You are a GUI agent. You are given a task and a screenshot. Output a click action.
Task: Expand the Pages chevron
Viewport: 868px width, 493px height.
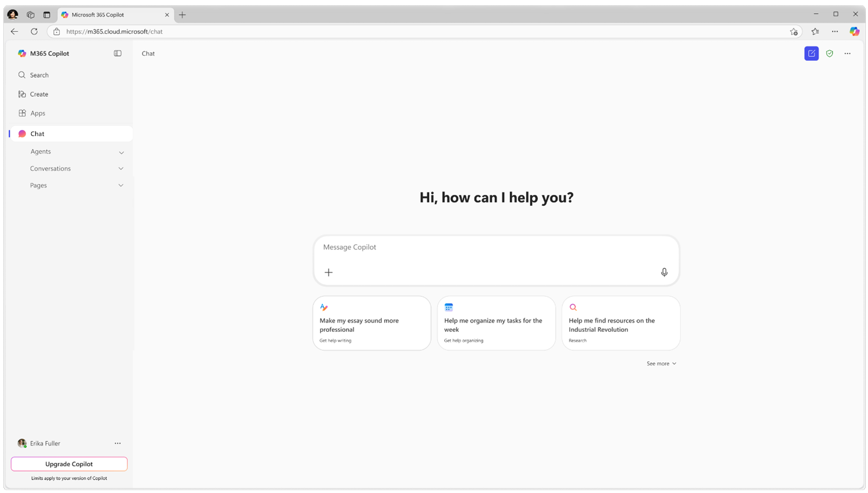[x=121, y=186]
